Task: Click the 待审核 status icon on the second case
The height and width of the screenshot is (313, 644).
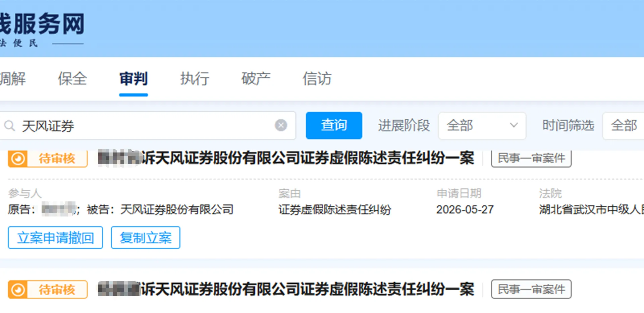Action: point(18,290)
